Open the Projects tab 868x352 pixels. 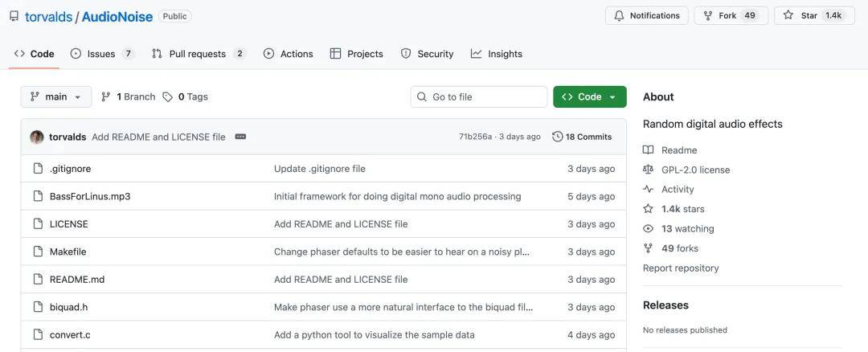click(357, 54)
